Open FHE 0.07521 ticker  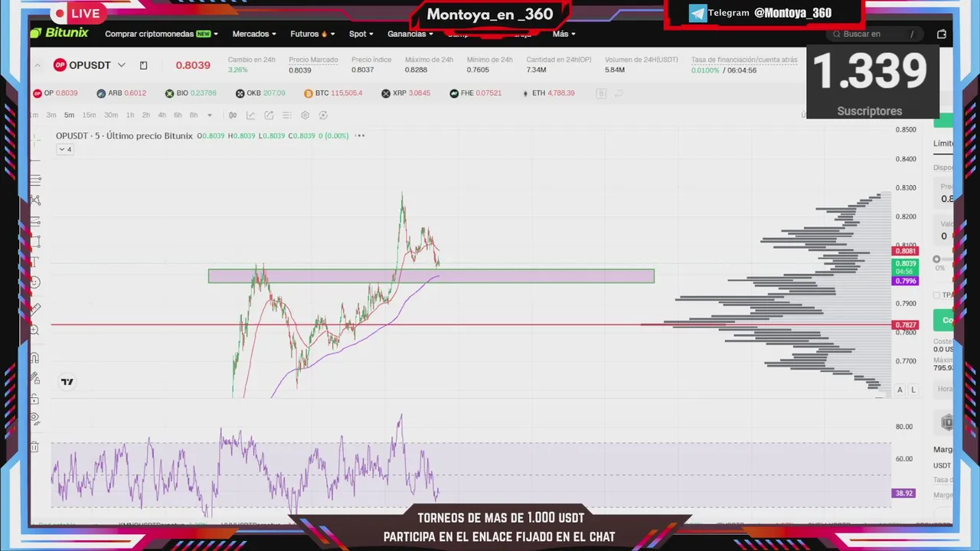pyautogui.click(x=475, y=93)
